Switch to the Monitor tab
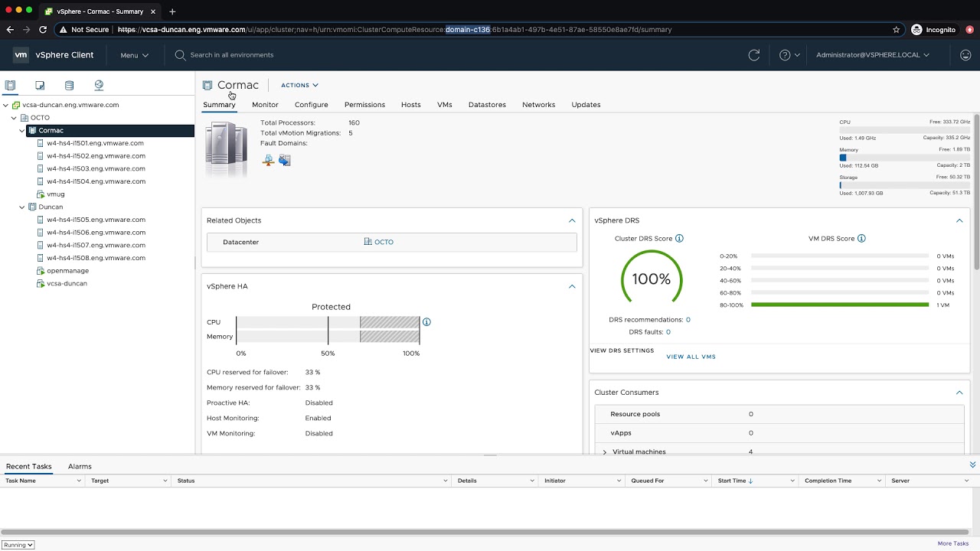 pos(265,105)
